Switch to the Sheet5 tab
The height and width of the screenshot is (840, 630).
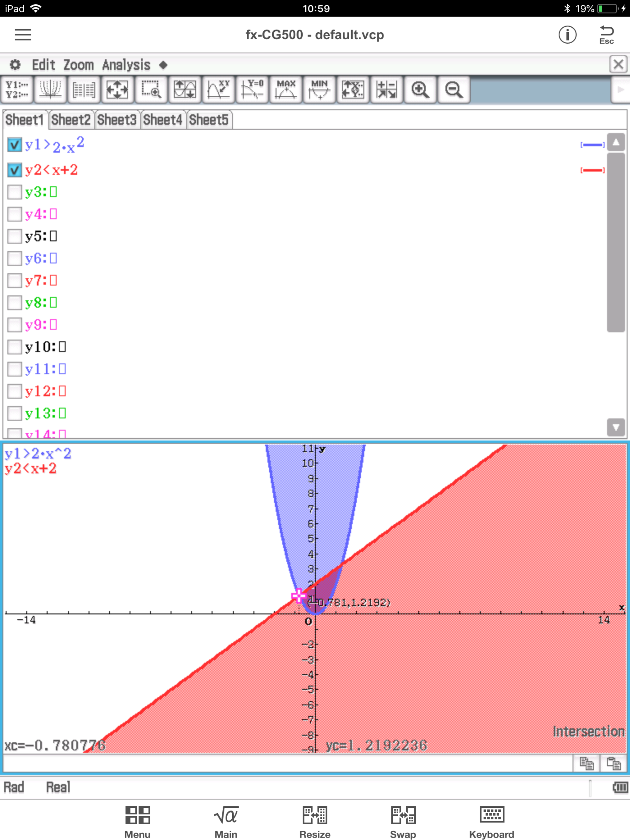tap(209, 120)
